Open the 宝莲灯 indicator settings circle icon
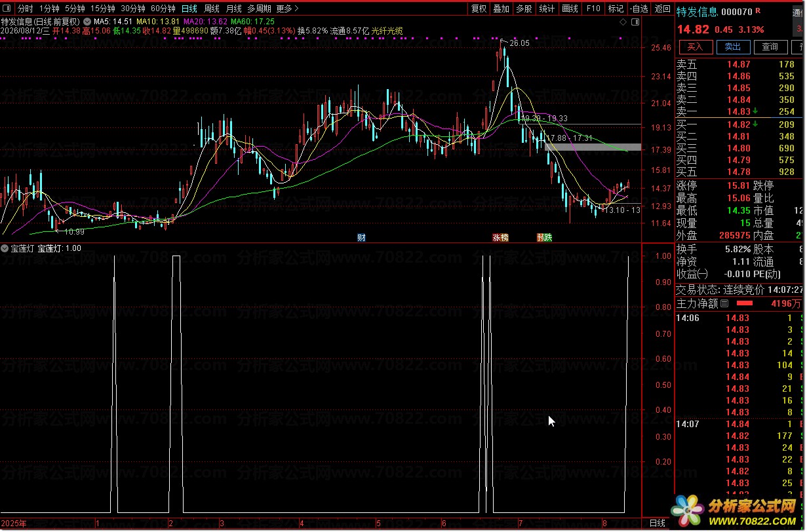Screen dimensions: 807x532 (5, 248)
